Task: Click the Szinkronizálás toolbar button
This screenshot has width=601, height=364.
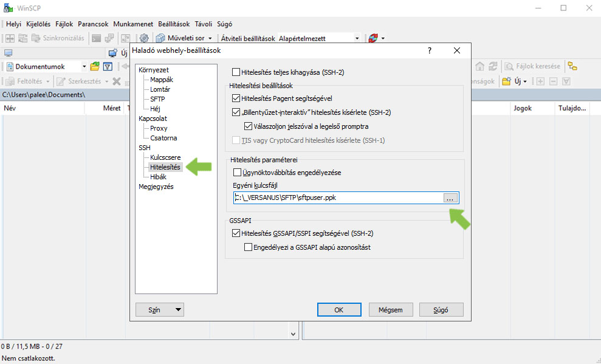Action: 58,38
